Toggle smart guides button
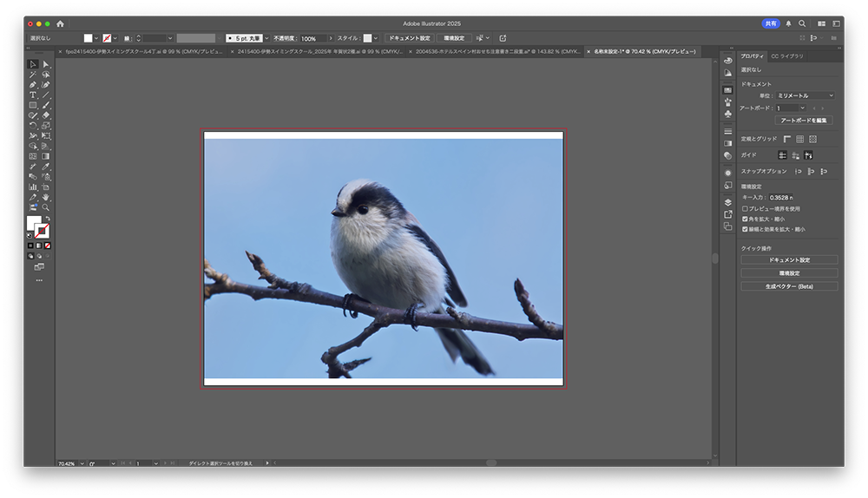 pyautogui.click(x=808, y=155)
